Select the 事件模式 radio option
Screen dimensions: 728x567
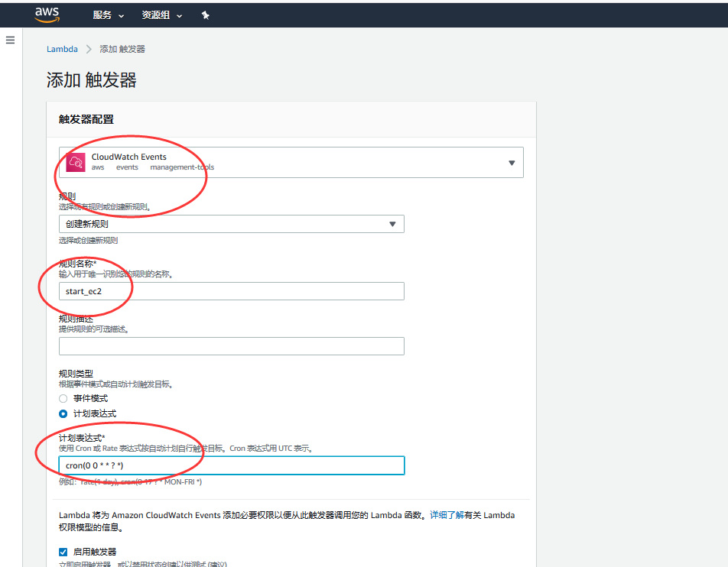click(63, 398)
